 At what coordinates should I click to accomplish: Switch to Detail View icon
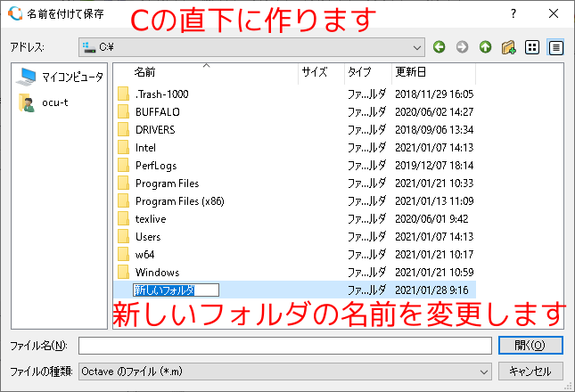[x=555, y=46]
